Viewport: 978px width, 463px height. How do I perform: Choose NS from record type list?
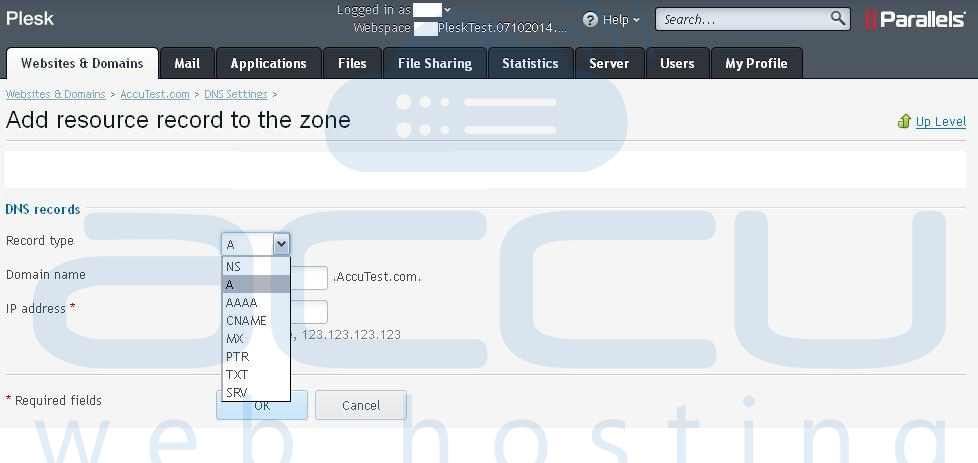pos(256,266)
